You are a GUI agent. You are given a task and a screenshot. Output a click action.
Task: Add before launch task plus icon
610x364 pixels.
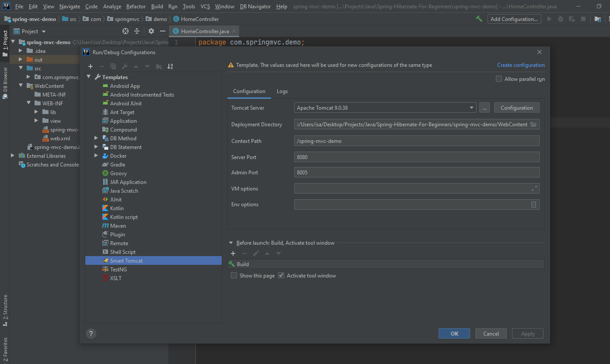click(x=233, y=253)
